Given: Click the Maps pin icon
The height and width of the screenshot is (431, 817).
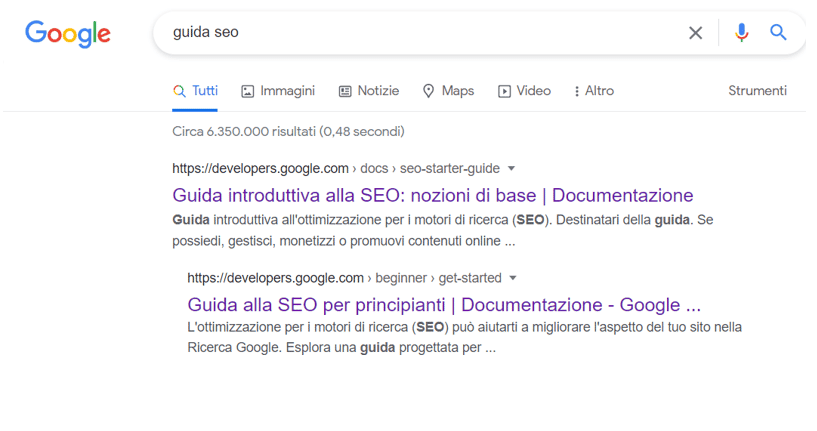Looking at the screenshot, I should [428, 91].
